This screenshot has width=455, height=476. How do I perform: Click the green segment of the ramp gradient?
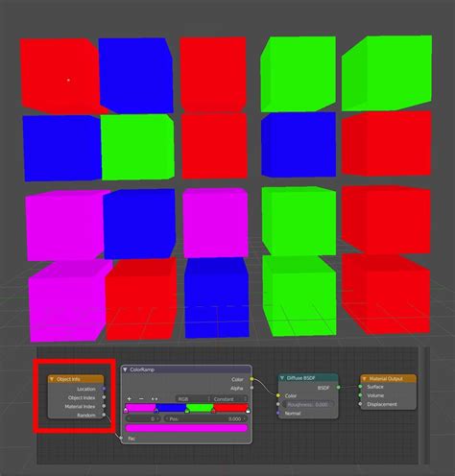(x=200, y=407)
